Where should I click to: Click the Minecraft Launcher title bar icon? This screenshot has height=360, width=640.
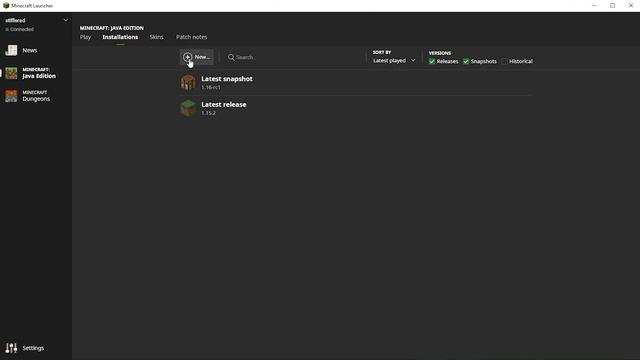pyautogui.click(x=6, y=6)
